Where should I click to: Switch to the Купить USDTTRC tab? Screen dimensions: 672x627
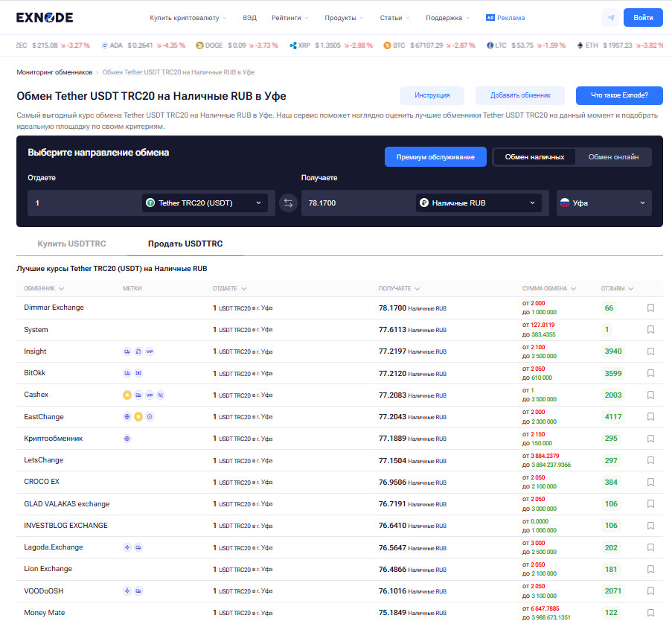[x=71, y=244]
